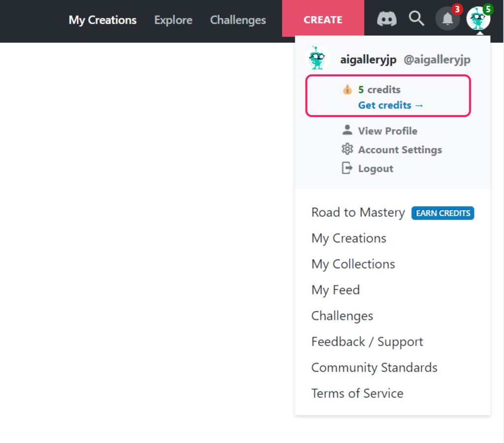Screen dimensions: 504x443
Task: Follow the Get credits link
Action: [x=390, y=105]
